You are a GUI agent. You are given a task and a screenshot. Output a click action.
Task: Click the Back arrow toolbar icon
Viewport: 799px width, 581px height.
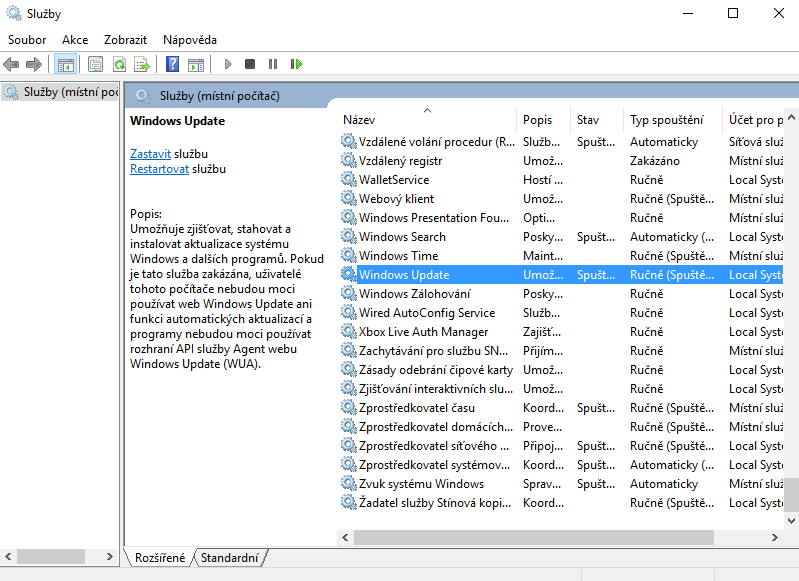[x=11, y=64]
